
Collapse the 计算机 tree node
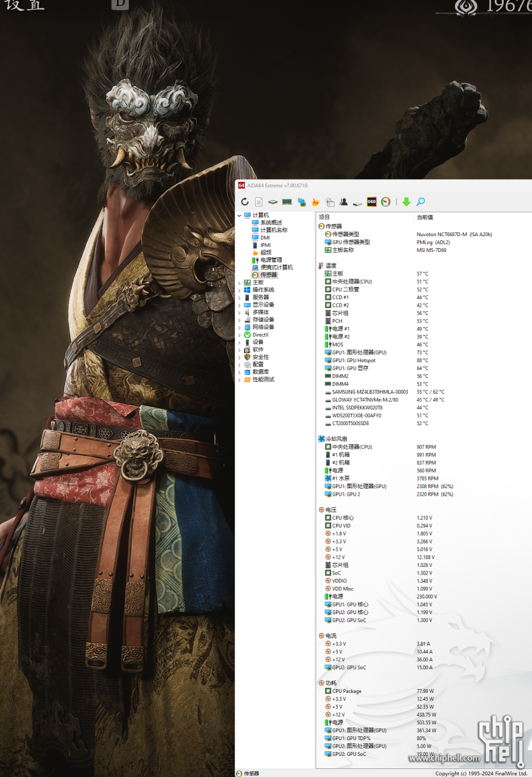click(x=239, y=216)
